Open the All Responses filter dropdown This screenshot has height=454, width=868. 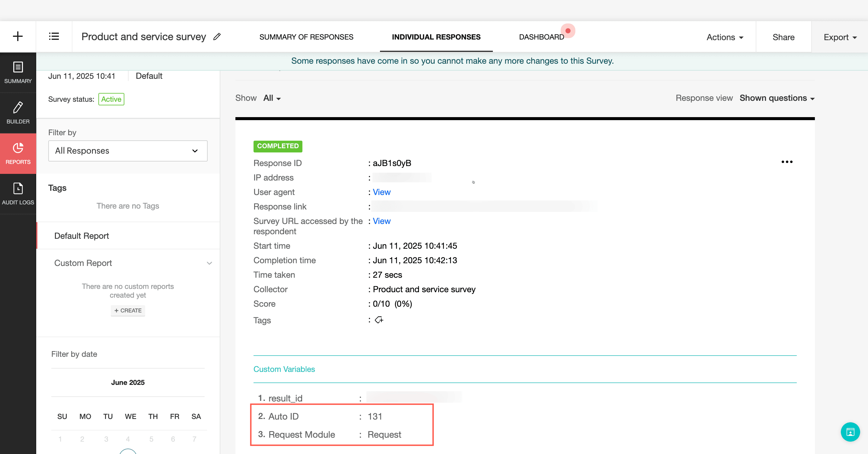click(x=128, y=151)
